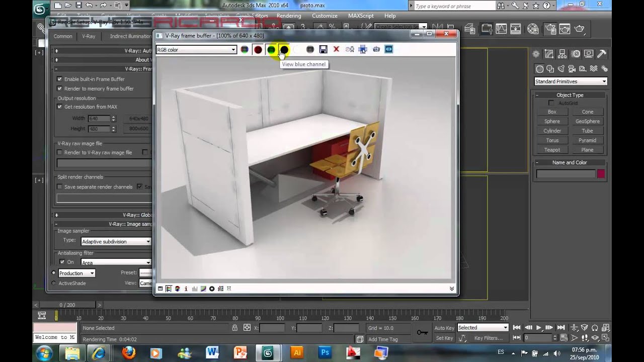The width and height of the screenshot is (644, 362).
Task: Open Firefox from the taskbar
Action: click(129, 352)
